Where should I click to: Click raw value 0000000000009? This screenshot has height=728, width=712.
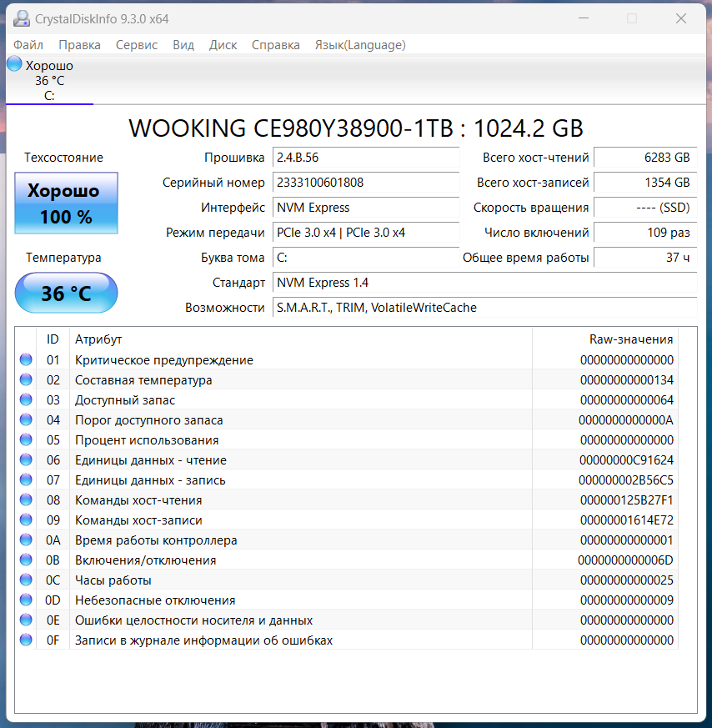[627, 600]
